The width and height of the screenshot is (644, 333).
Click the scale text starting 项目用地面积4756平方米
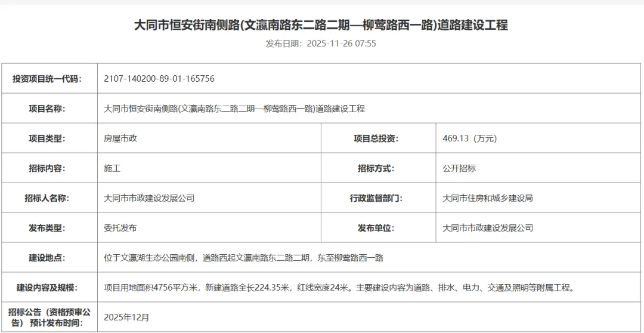(339, 288)
